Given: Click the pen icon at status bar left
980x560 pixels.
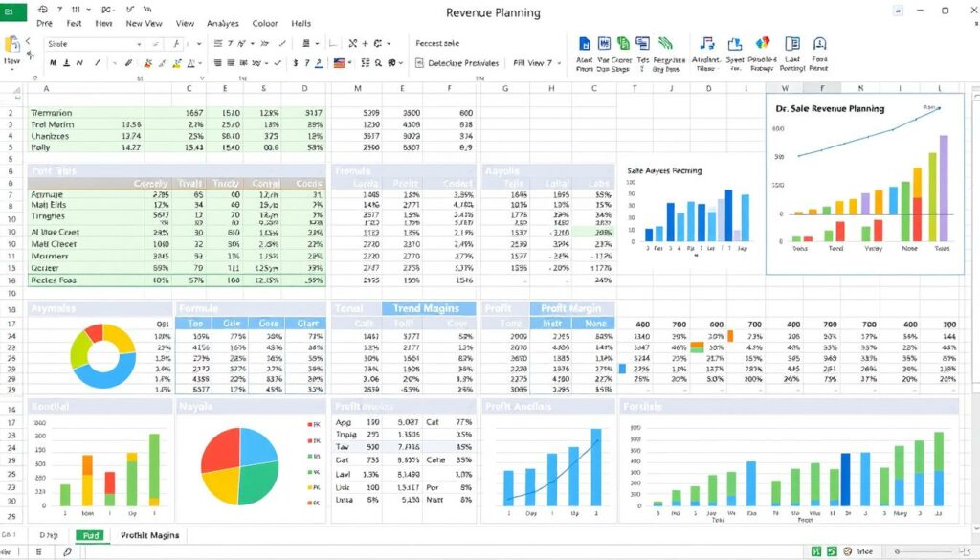Looking at the screenshot, I should tap(68, 552).
